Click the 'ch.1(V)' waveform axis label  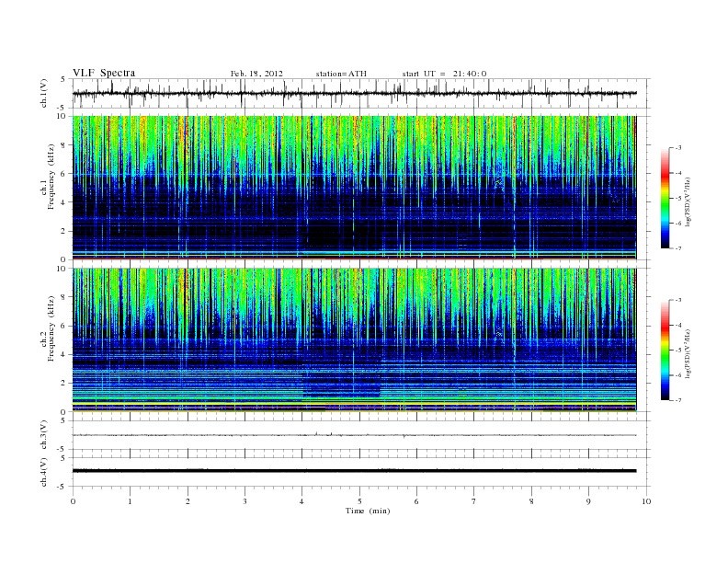coord(44,93)
